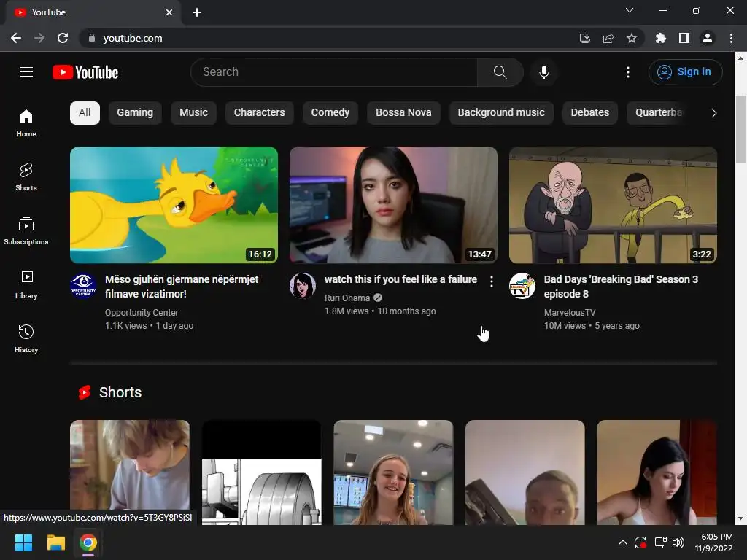Open YouTube settings three-dot menu
The height and width of the screenshot is (560, 747).
pyautogui.click(x=627, y=72)
